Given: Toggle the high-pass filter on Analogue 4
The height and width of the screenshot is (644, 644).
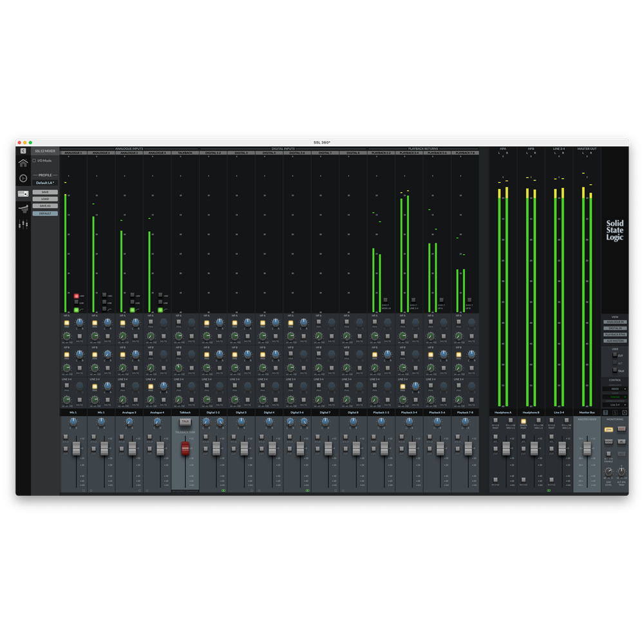Looking at the screenshot, I should (x=160, y=310).
